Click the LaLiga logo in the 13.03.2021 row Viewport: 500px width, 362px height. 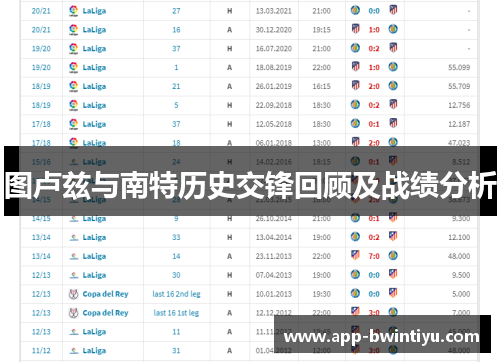[x=73, y=11]
